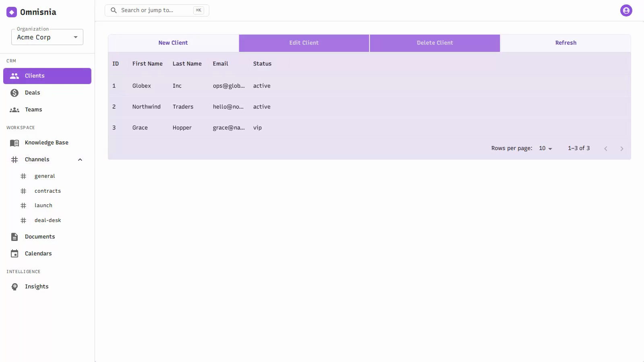The image size is (644, 362).
Task: Click the Refresh button
Action: pyautogui.click(x=566, y=43)
